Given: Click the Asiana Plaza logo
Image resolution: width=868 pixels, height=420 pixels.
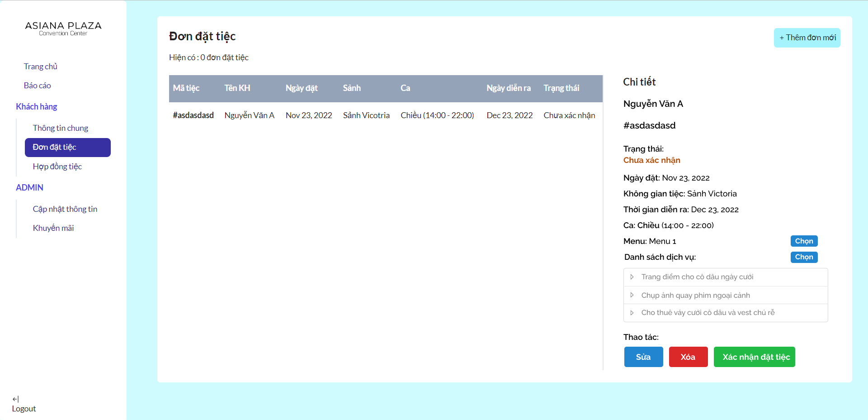Looking at the screenshot, I should [63, 29].
